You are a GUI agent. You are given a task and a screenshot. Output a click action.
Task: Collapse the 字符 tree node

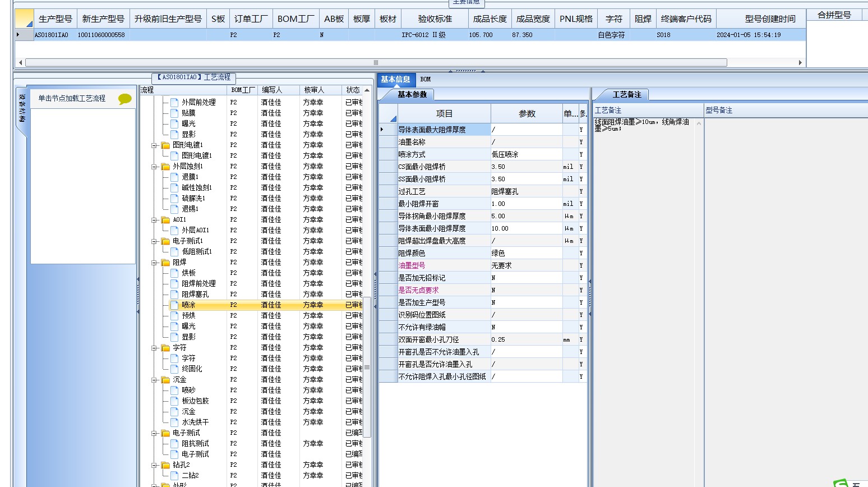154,347
